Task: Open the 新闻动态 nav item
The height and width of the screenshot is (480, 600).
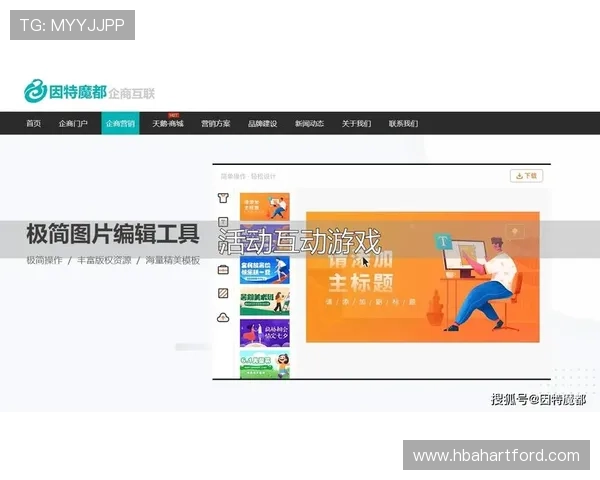Action: click(x=310, y=123)
